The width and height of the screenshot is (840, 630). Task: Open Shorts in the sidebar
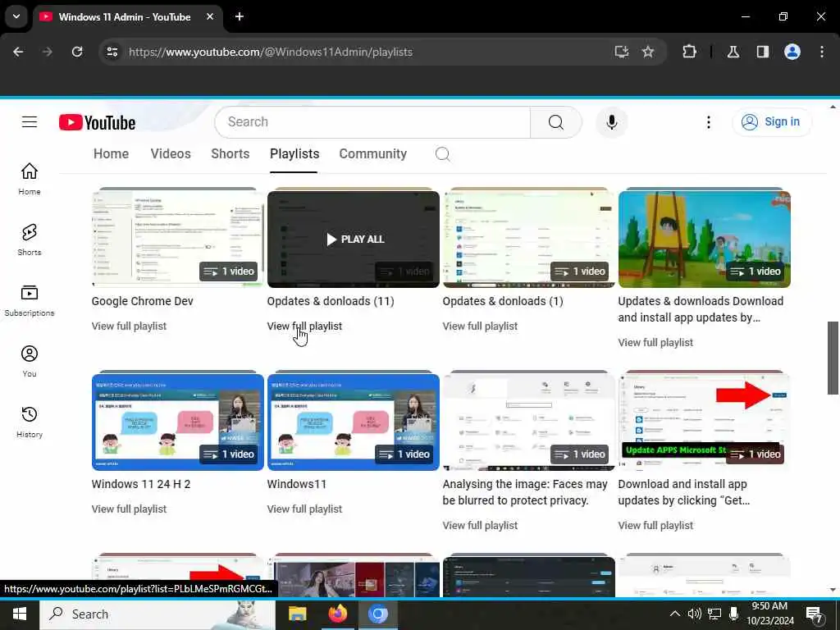coord(30,240)
